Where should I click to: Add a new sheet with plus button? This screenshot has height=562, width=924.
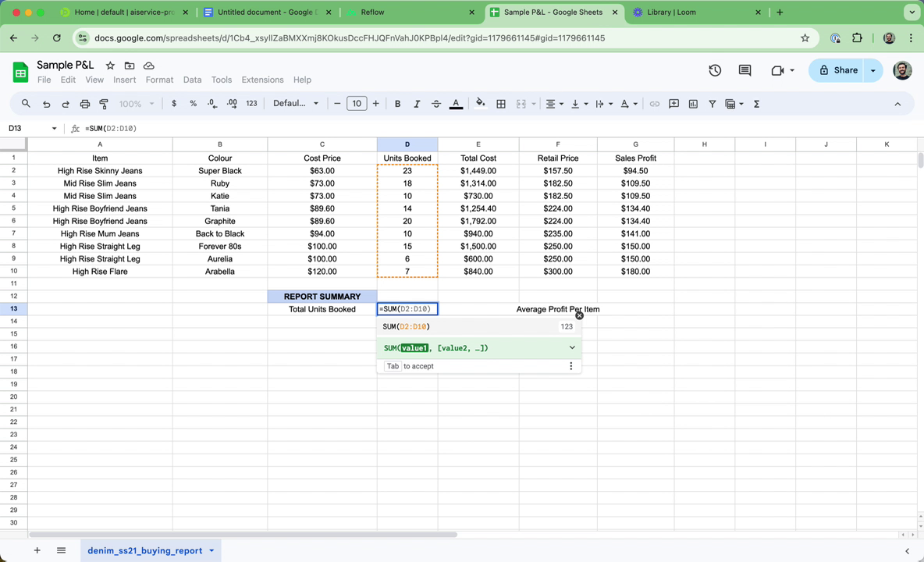37,550
